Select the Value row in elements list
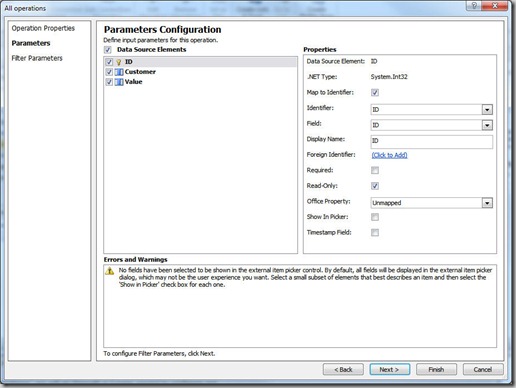This screenshot has width=516, height=388. (200, 82)
